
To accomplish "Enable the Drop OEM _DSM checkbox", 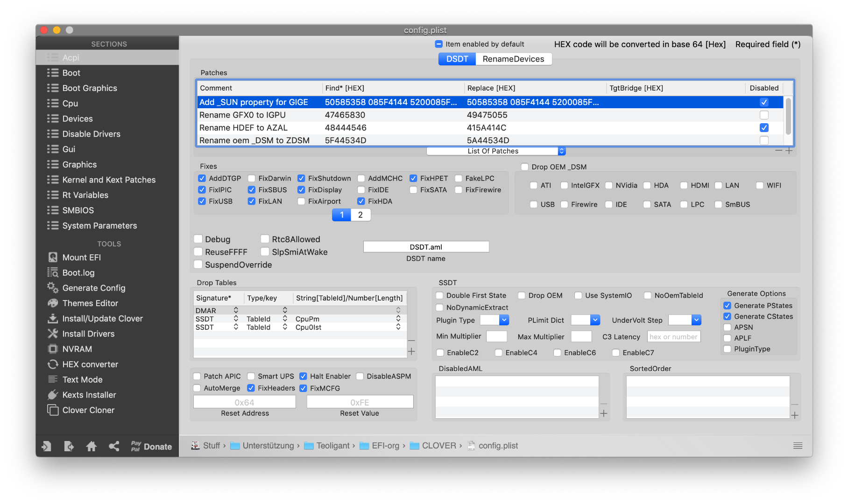I will (x=525, y=167).
